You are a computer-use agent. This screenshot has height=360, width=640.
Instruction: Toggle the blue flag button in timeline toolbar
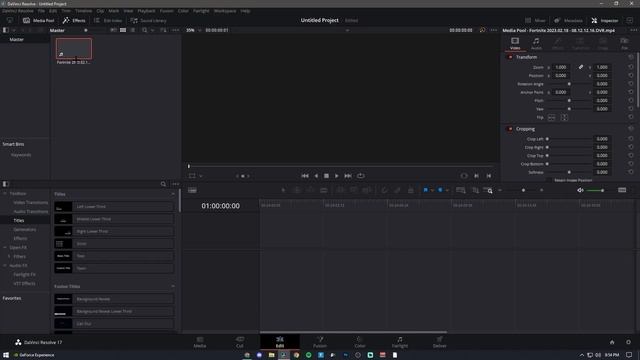pos(425,190)
